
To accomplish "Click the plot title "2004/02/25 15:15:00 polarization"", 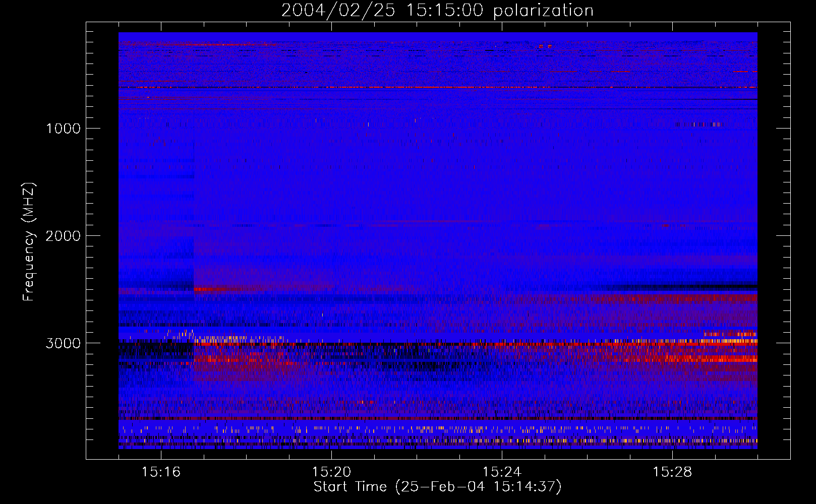I will pyautogui.click(x=437, y=11).
